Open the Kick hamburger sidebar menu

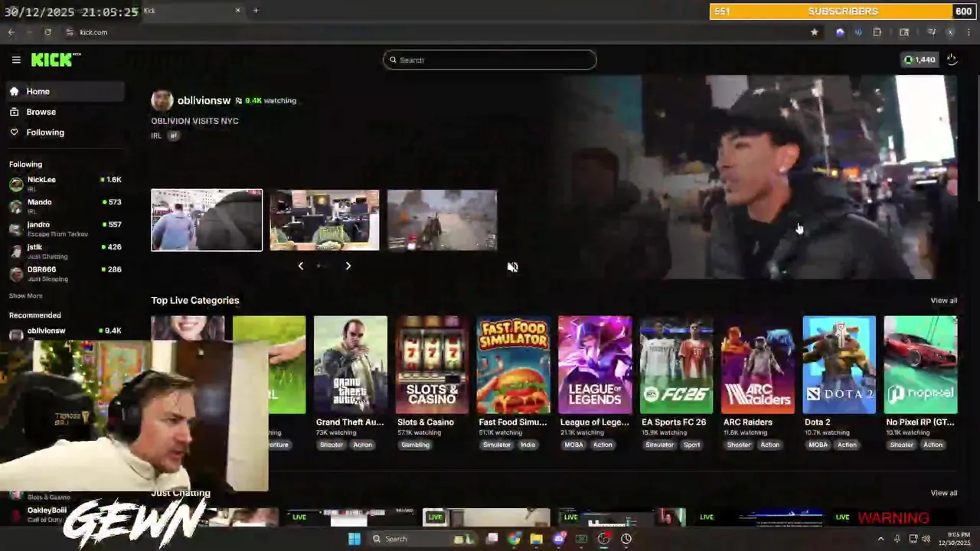pyautogui.click(x=16, y=60)
